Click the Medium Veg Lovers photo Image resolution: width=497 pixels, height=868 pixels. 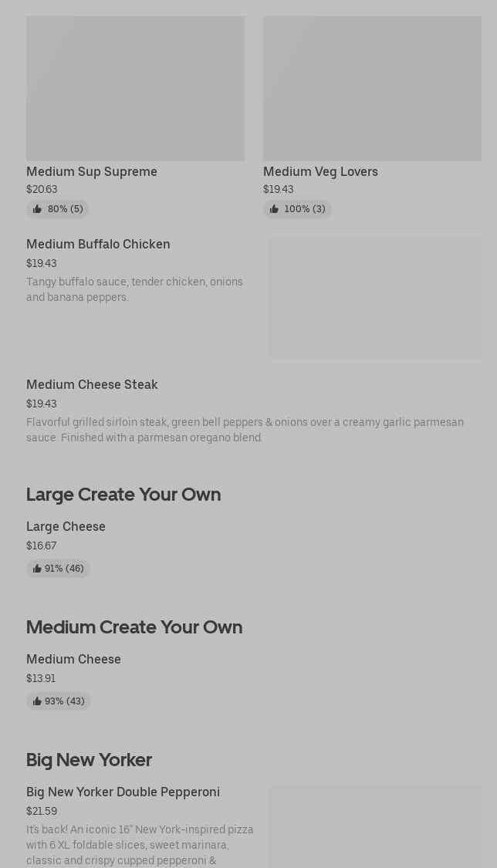click(372, 89)
